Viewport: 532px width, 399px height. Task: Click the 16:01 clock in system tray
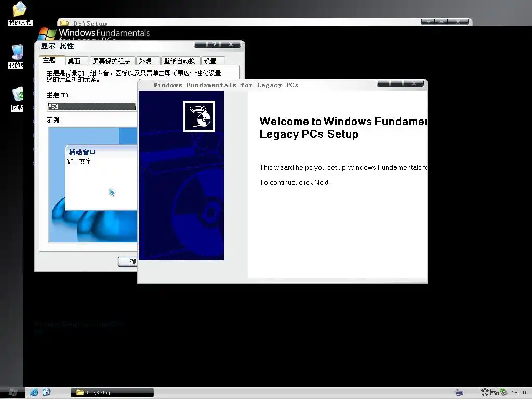pyautogui.click(x=519, y=393)
